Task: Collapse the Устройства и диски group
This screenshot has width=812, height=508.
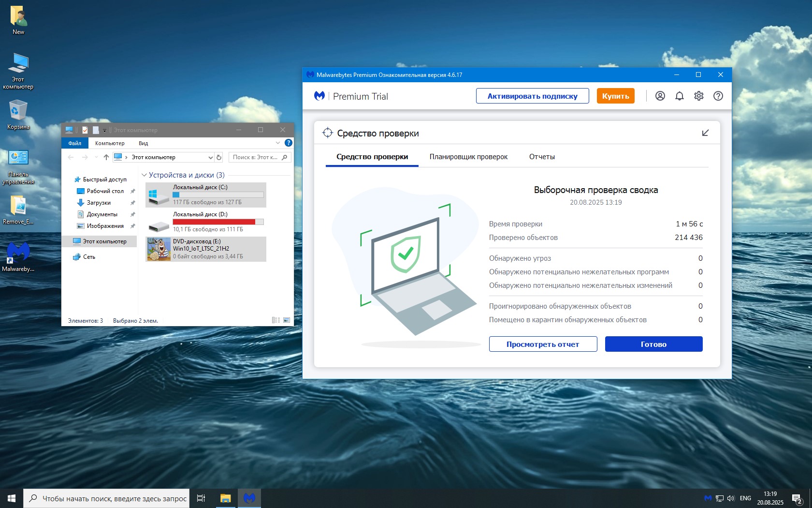Action: point(144,175)
